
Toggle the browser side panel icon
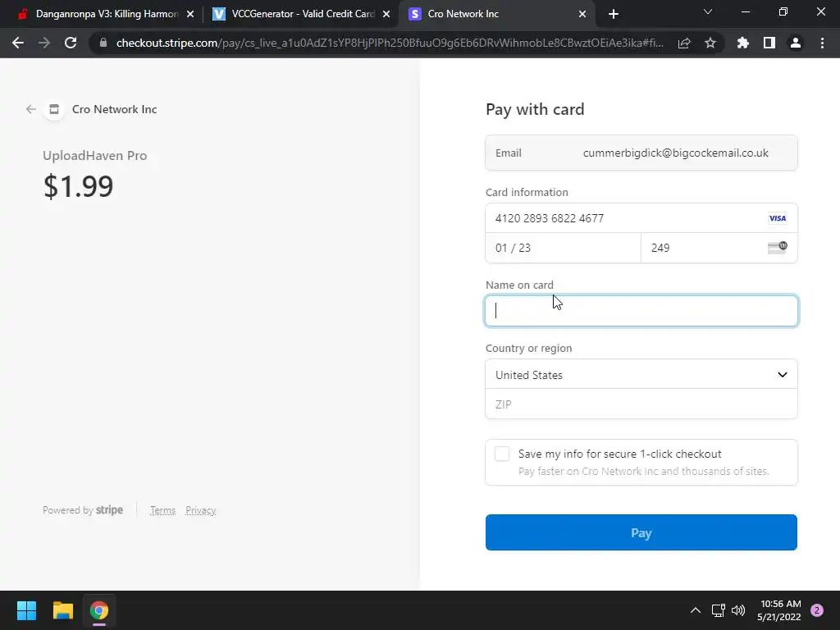tap(769, 43)
